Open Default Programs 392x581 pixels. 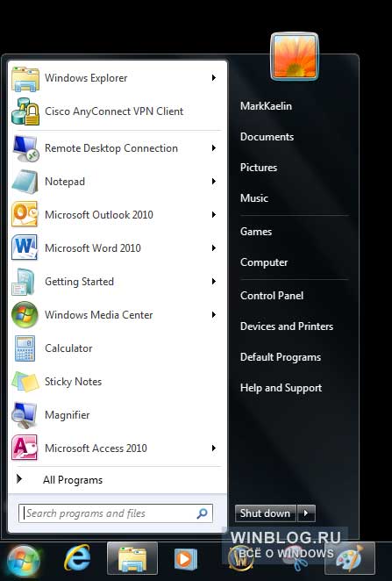pos(281,357)
